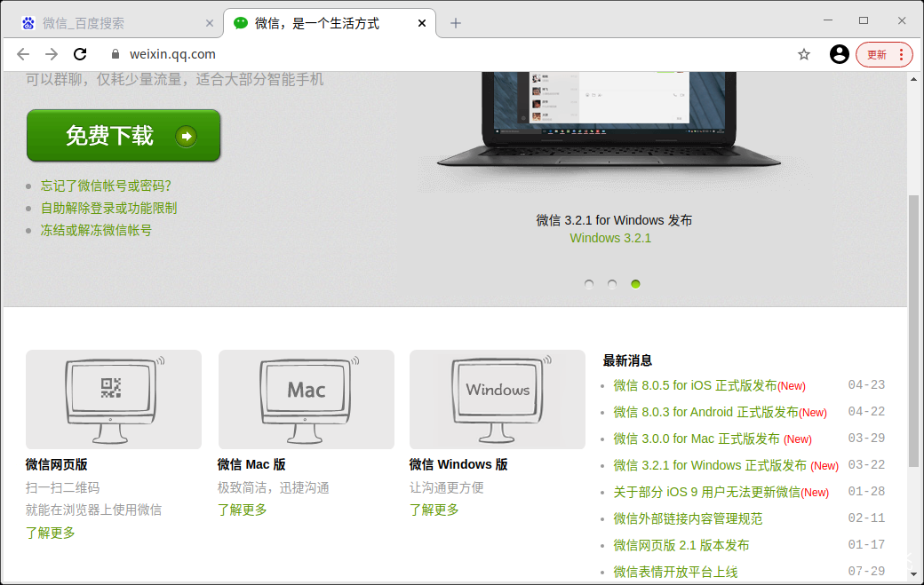Go forward to the next page

tap(52, 54)
